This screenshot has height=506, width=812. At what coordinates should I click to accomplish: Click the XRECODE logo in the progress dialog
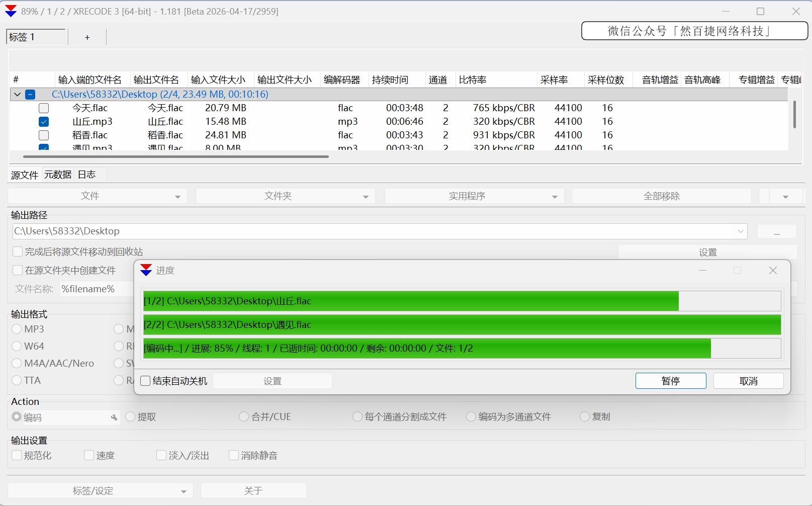click(146, 270)
